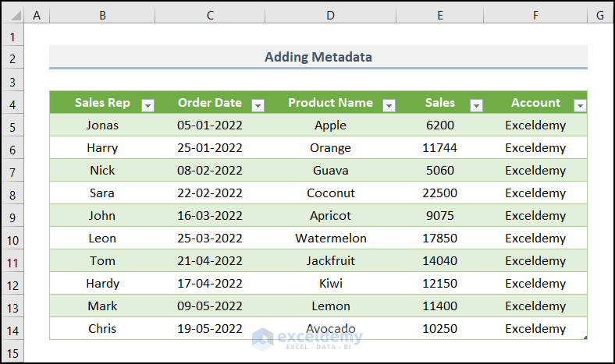Select the Watermelon product cell
This screenshot has width=615, height=364.
click(x=330, y=239)
